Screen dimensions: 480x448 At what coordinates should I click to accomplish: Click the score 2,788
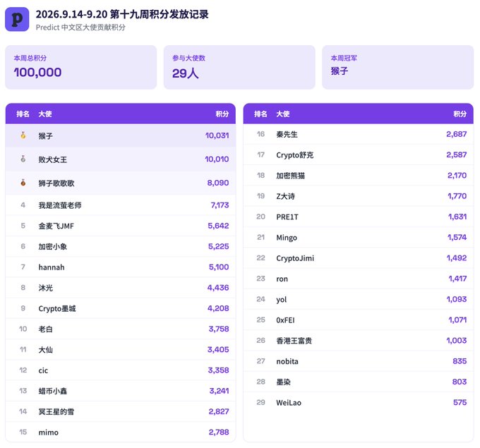coord(219,432)
